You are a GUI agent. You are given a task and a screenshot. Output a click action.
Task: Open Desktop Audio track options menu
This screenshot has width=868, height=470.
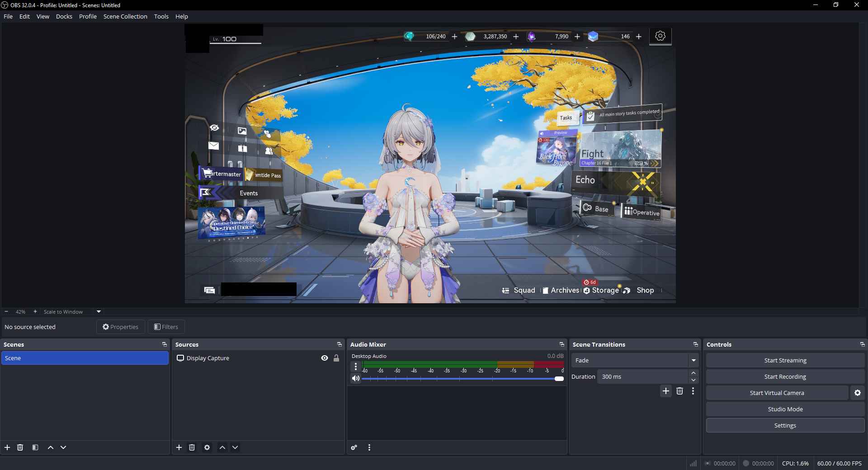(356, 367)
